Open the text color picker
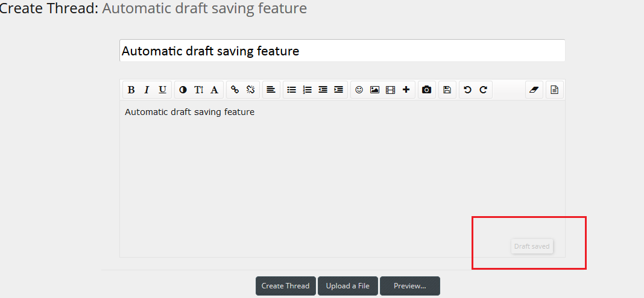The width and height of the screenshot is (644, 298). tap(183, 90)
